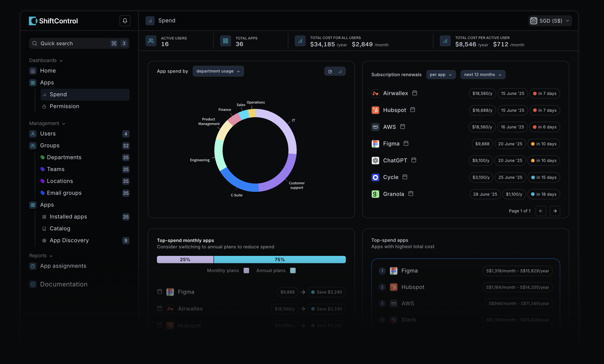The image size is (604, 364).
Task: Click the calendar icon next to Airwallex renewal
Action: pos(414,93)
